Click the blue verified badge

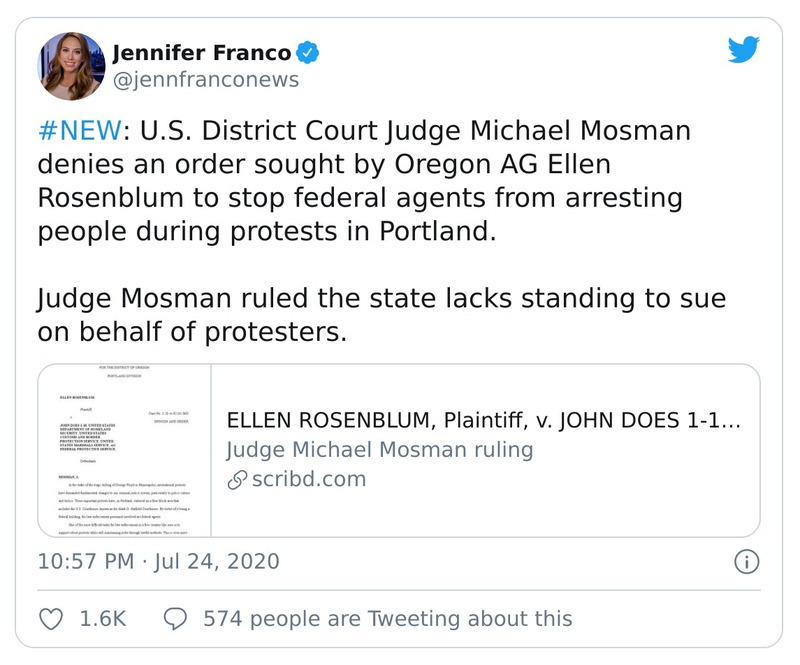[x=311, y=52]
